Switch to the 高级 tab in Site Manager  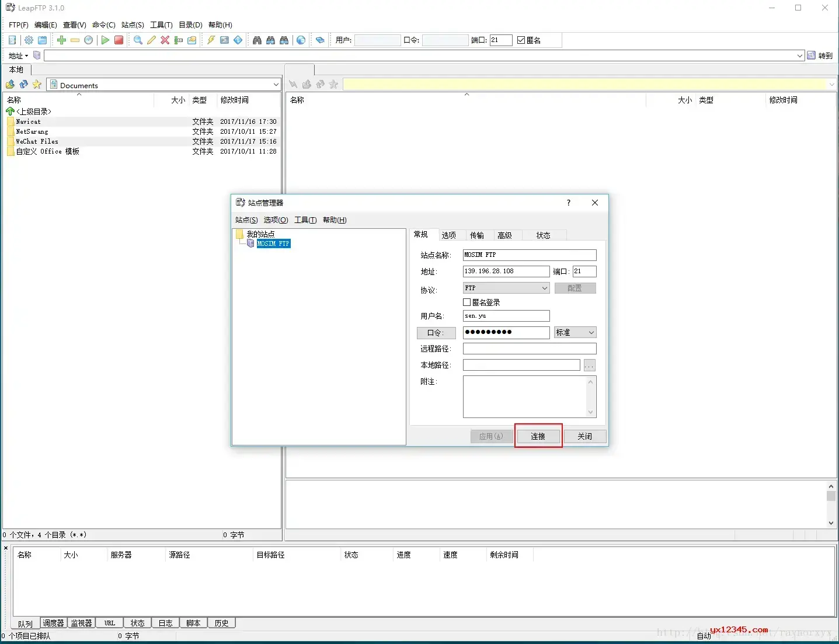504,235
